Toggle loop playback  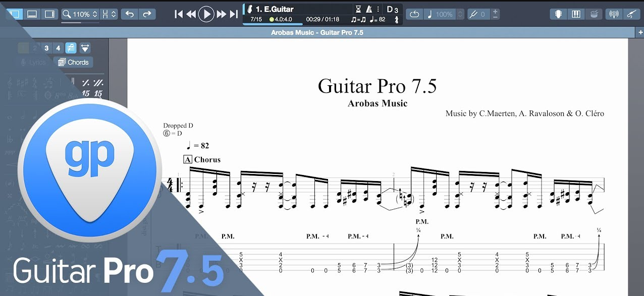[414, 14]
